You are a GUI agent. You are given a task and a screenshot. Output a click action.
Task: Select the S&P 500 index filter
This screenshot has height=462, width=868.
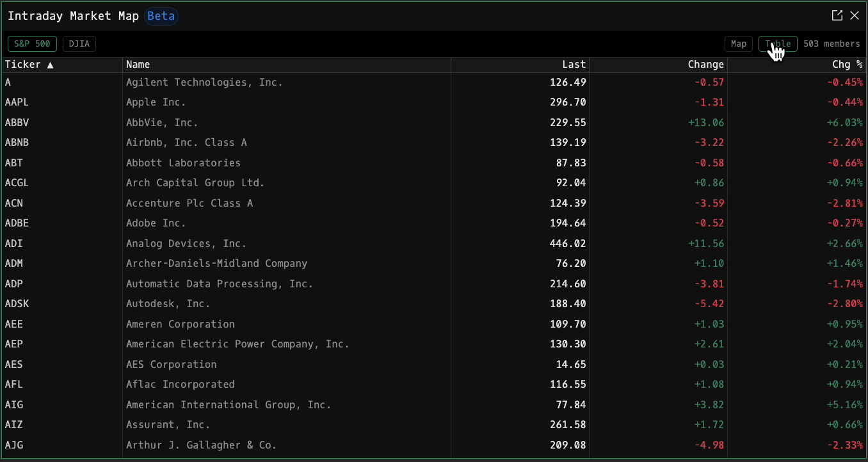coord(32,44)
